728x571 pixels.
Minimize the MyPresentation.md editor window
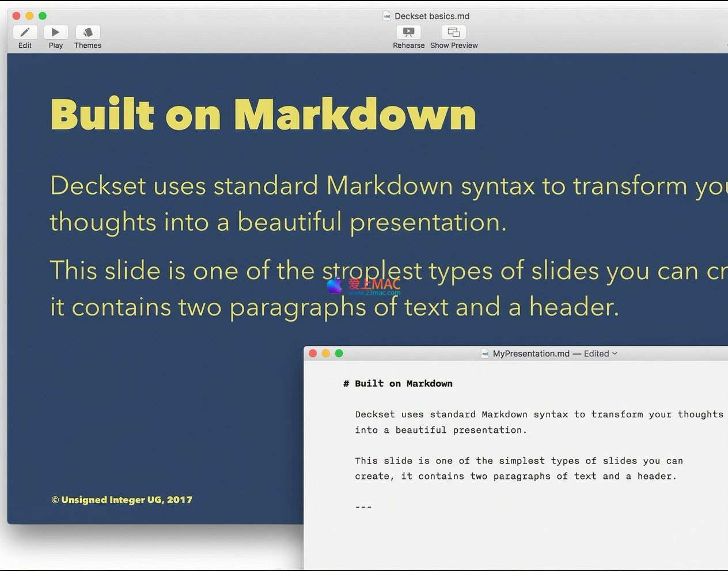[x=326, y=353]
